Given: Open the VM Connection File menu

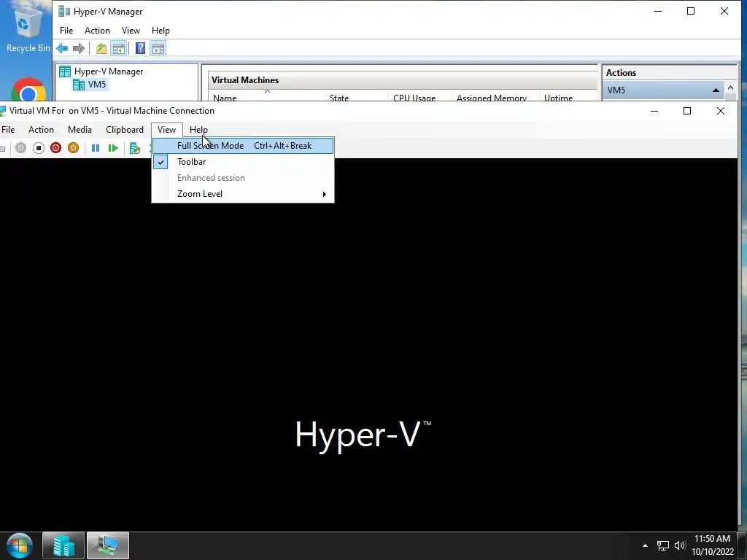Looking at the screenshot, I should click(x=8, y=130).
